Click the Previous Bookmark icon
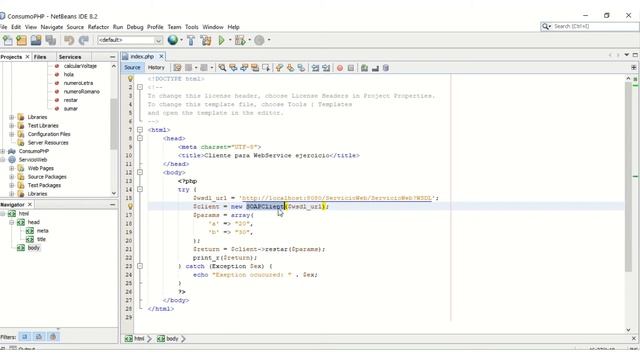 pos(279,68)
